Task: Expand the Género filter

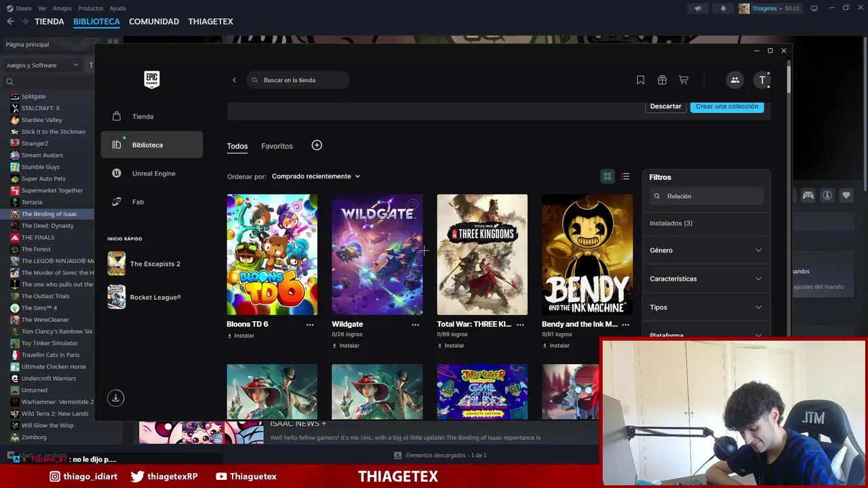Action: [706, 250]
